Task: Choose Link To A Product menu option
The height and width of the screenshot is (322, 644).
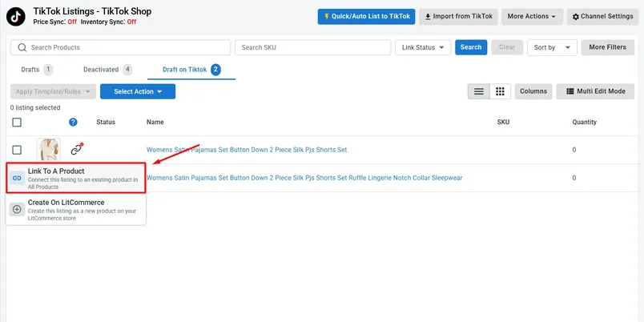Action: [76, 178]
